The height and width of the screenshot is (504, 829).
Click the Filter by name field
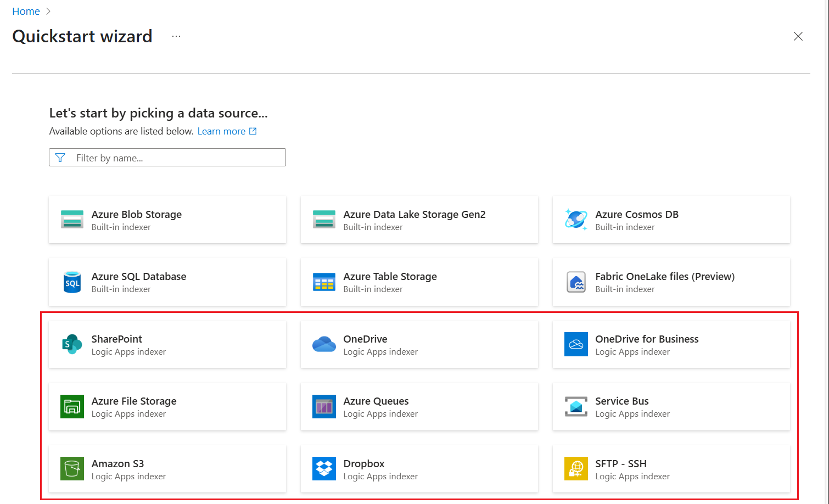tap(176, 158)
